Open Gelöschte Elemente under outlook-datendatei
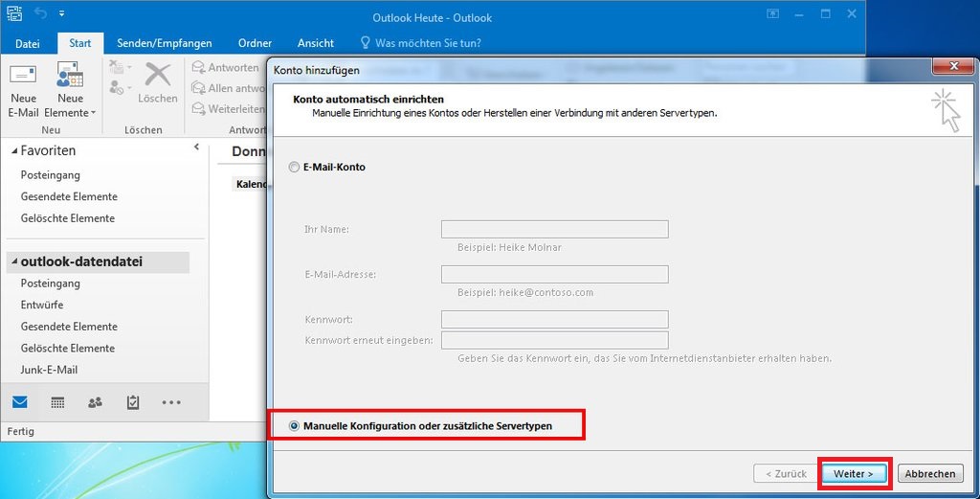 tap(68, 348)
